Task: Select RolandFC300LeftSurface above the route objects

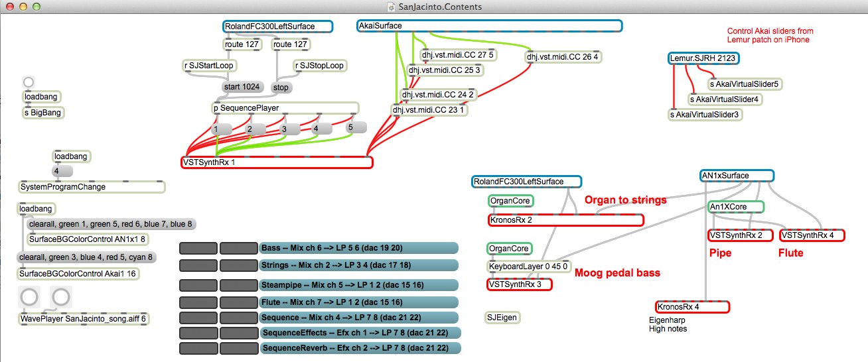Action: click(278, 27)
